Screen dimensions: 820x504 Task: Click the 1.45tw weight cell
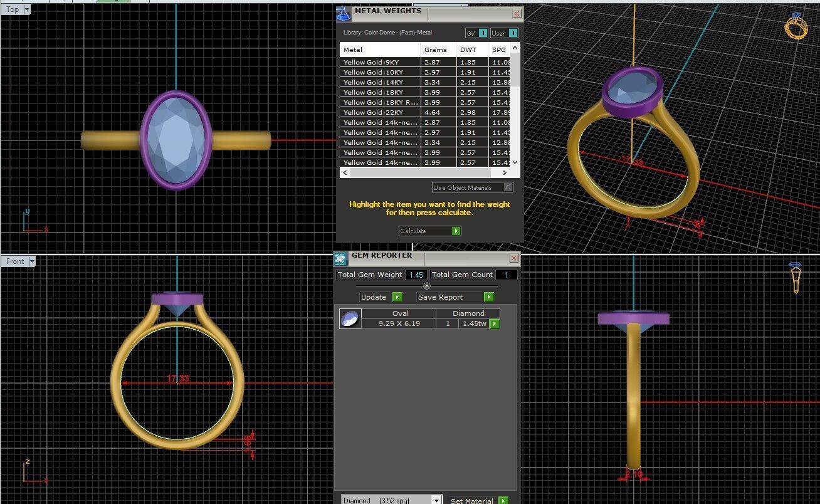(x=474, y=323)
